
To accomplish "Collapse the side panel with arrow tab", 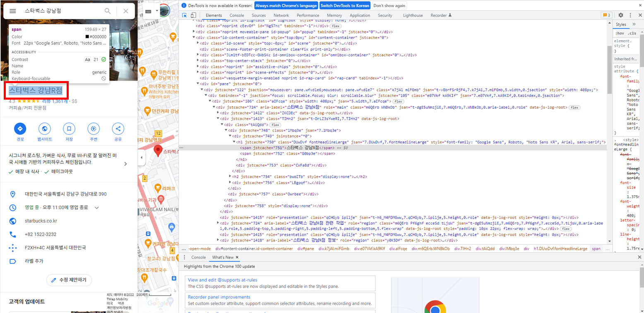I will (x=142, y=158).
